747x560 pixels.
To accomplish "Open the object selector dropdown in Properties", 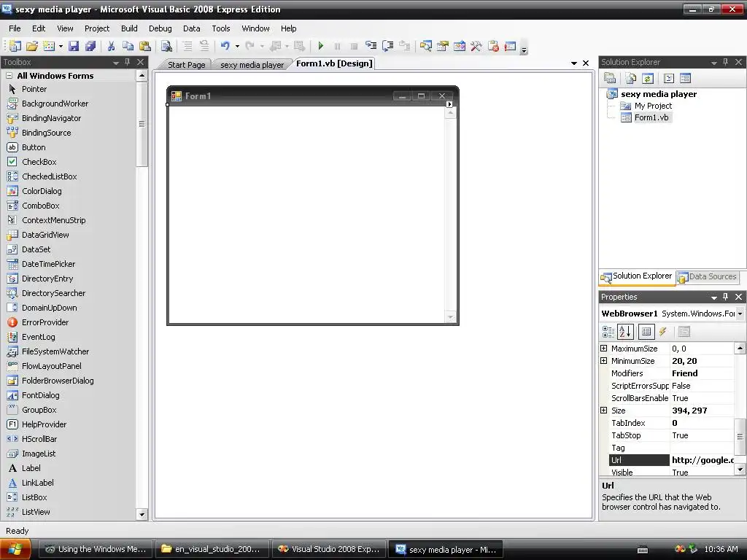I will (740, 314).
